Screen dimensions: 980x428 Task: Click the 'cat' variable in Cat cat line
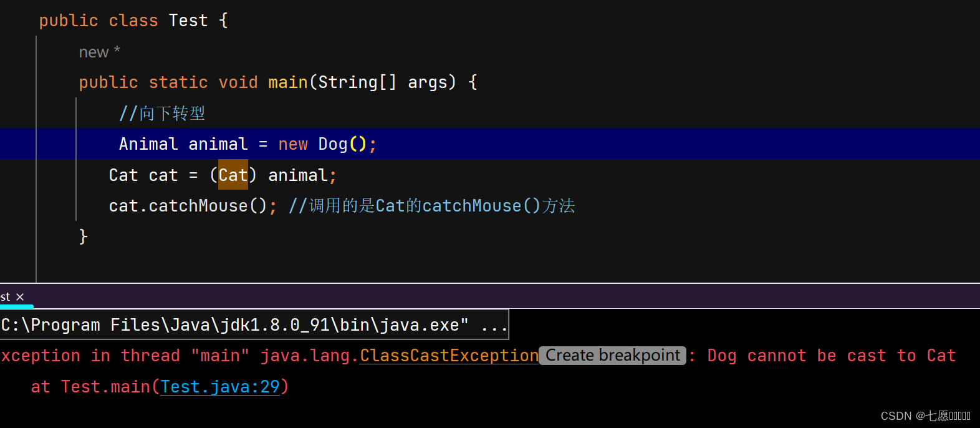pyautogui.click(x=163, y=175)
